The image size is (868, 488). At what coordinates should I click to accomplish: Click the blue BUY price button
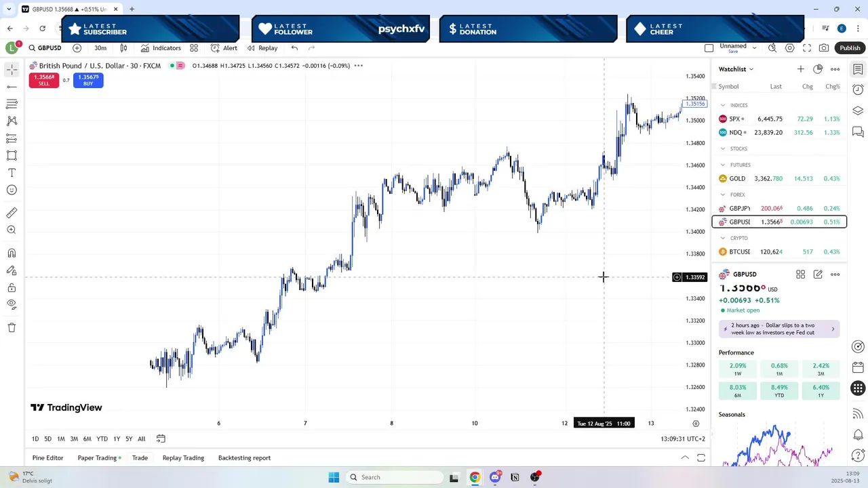pos(88,80)
